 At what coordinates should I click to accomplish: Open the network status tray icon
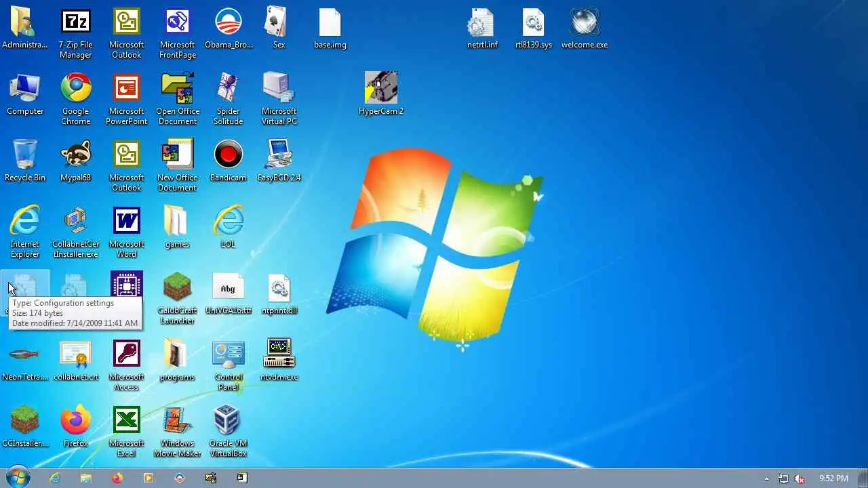[x=783, y=479]
